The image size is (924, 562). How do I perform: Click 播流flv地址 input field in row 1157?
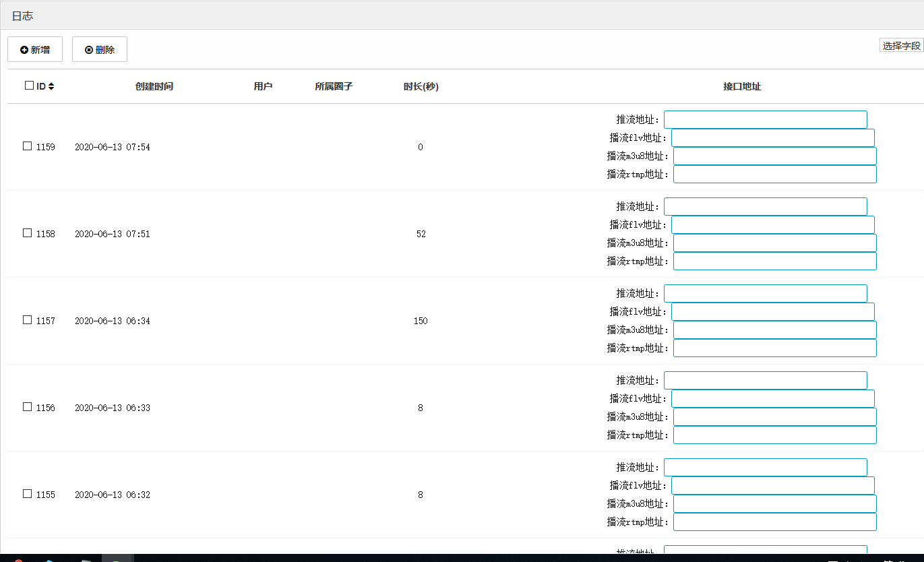click(x=772, y=312)
